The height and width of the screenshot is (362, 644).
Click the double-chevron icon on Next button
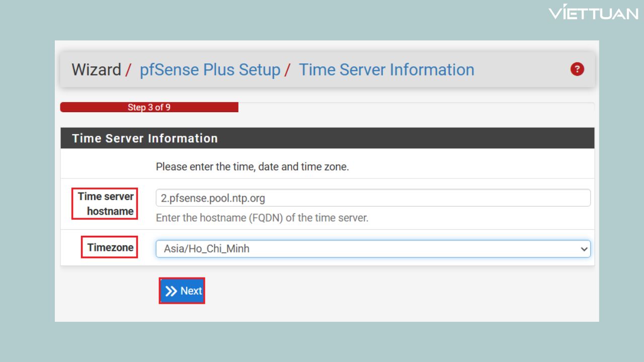pyautogui.click(x=171, y=291)
